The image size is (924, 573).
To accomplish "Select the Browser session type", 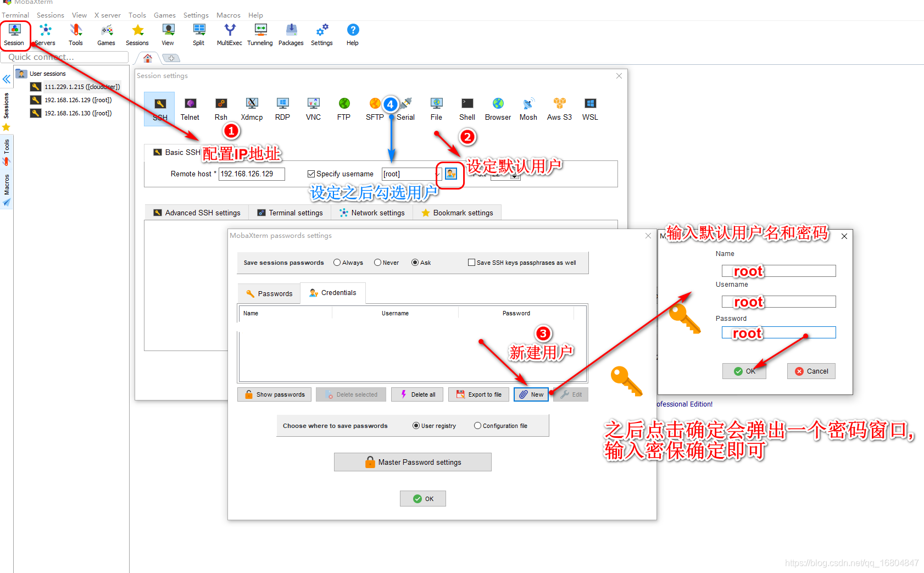I will 498,109.
